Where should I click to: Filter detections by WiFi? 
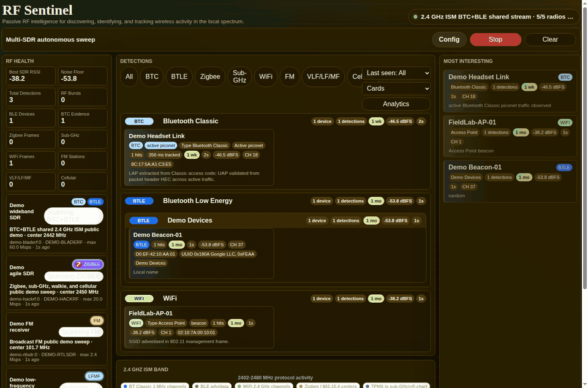[265, 77]
